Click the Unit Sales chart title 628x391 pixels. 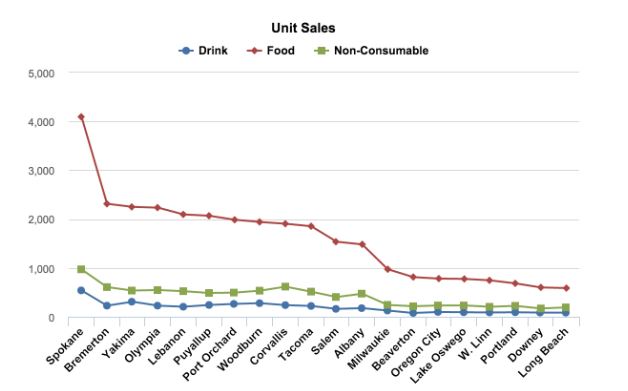point(303,28)
